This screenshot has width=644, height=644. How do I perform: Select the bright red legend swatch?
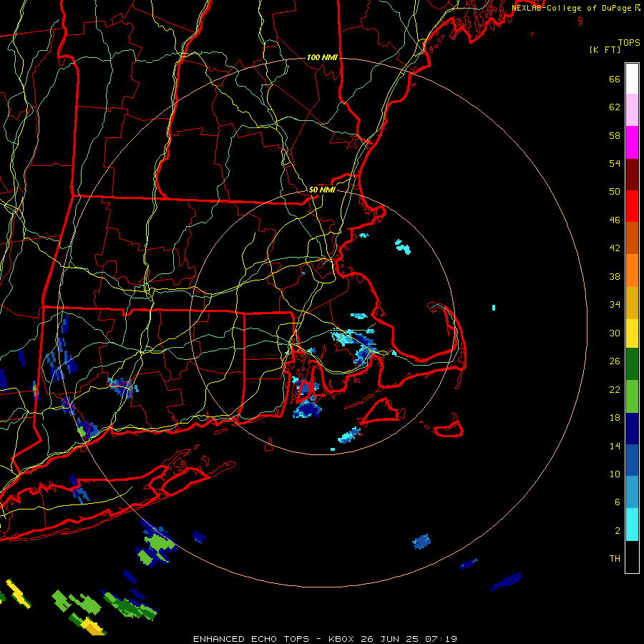632,206
